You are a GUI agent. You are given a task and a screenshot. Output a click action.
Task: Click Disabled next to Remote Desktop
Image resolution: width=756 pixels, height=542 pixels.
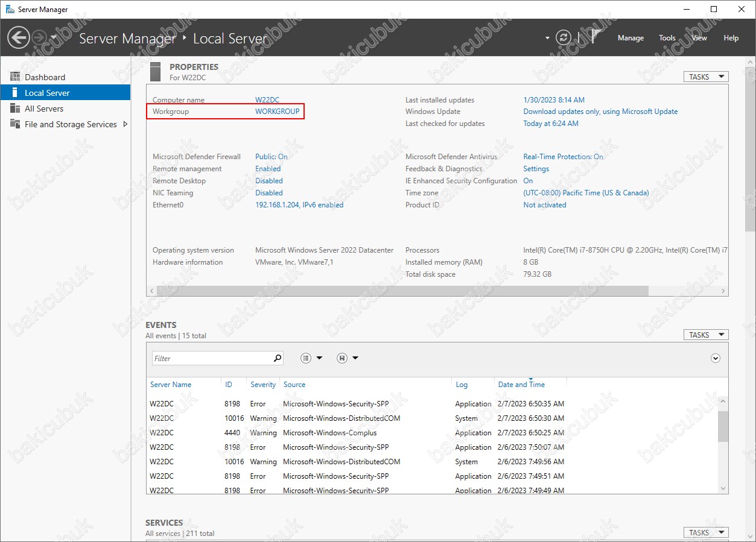coord(269,181)
